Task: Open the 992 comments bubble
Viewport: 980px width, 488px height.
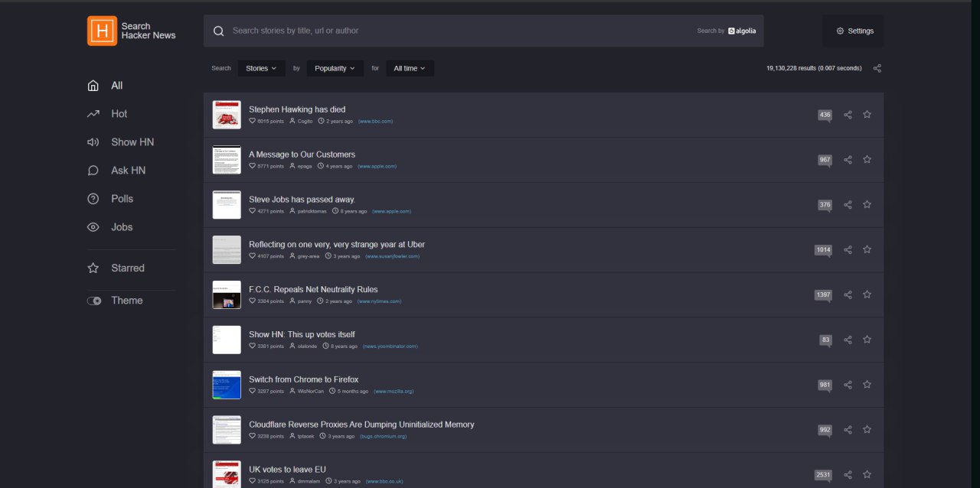Action: point(825,431)
